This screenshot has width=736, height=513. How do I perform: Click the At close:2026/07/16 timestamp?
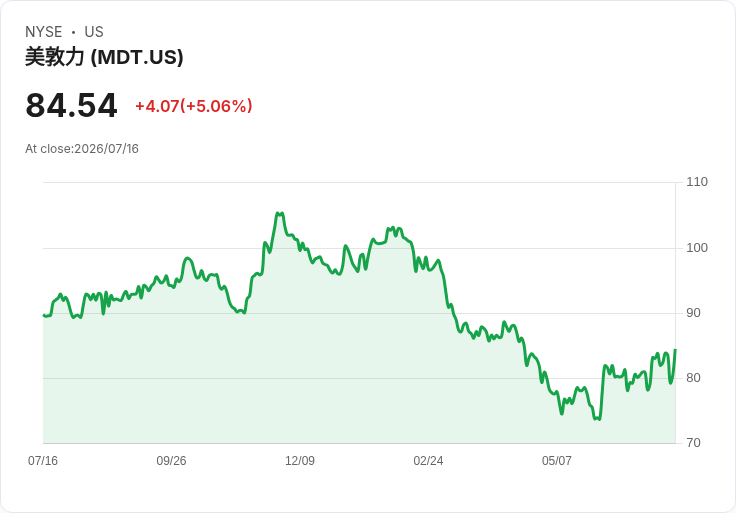click(x=82, y=149)
